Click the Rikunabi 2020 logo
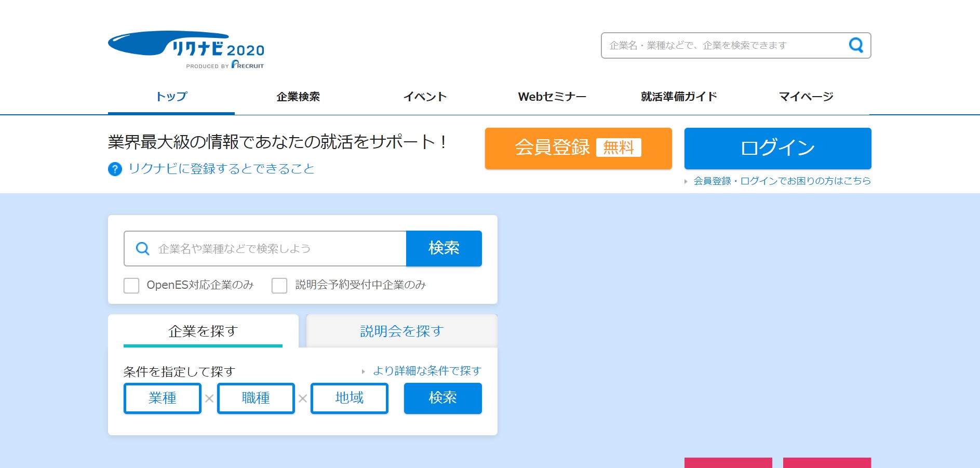Screen dimensions: 980x468 186,49
